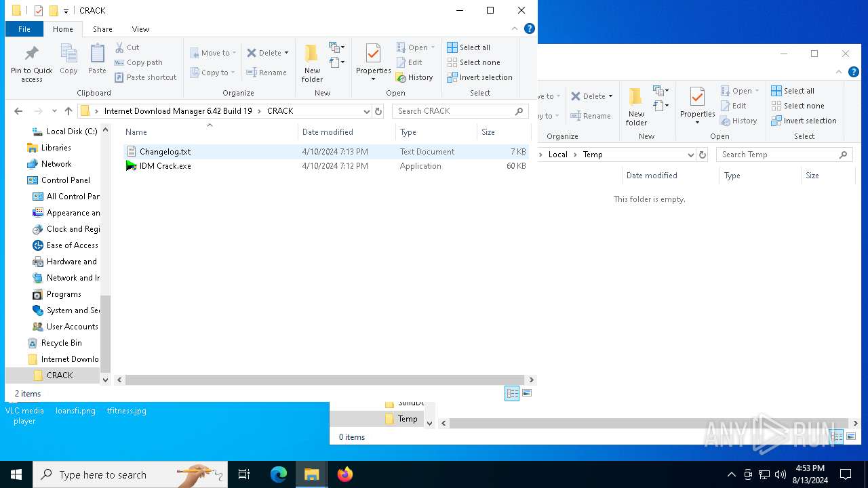The height and width of the screenshot is (488, 868).
Task: Click Properties in Temp window ribbon
Action: click(x=698, y=105)
